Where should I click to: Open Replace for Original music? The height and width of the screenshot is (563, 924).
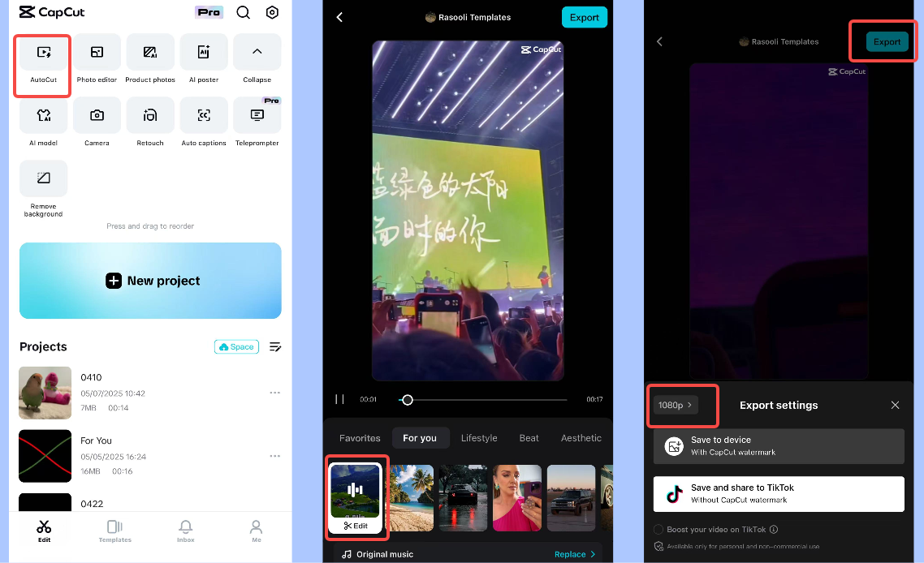[574, 554]
